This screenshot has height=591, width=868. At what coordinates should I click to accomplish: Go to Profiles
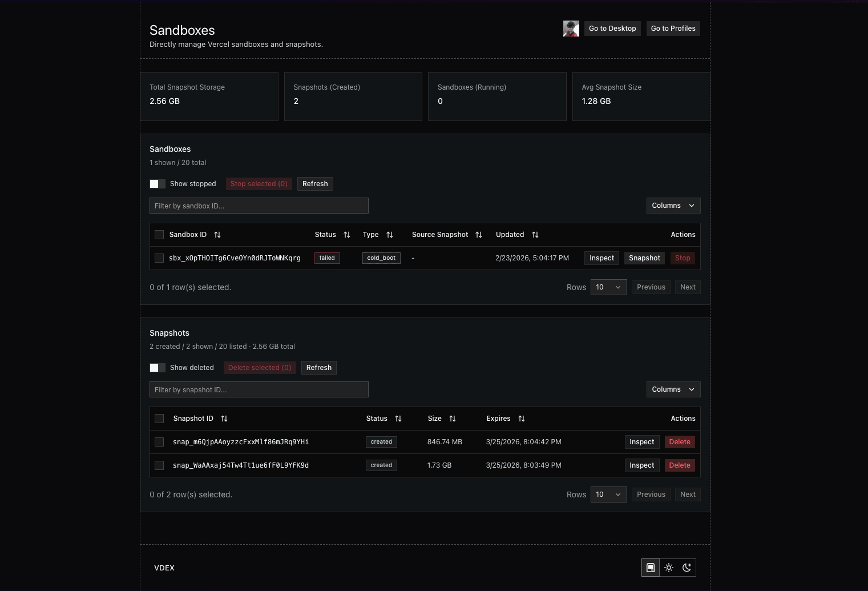tap(673, 29)
